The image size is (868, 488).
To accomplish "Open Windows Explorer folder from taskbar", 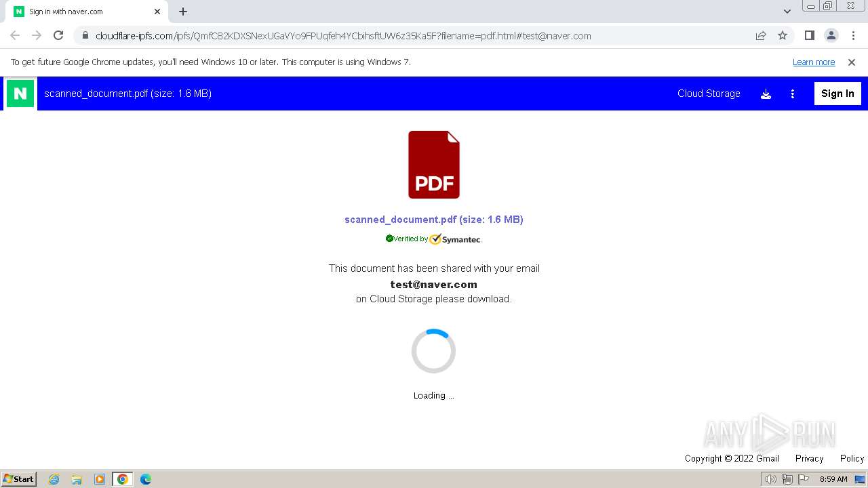I will click(x=77, y=479).
